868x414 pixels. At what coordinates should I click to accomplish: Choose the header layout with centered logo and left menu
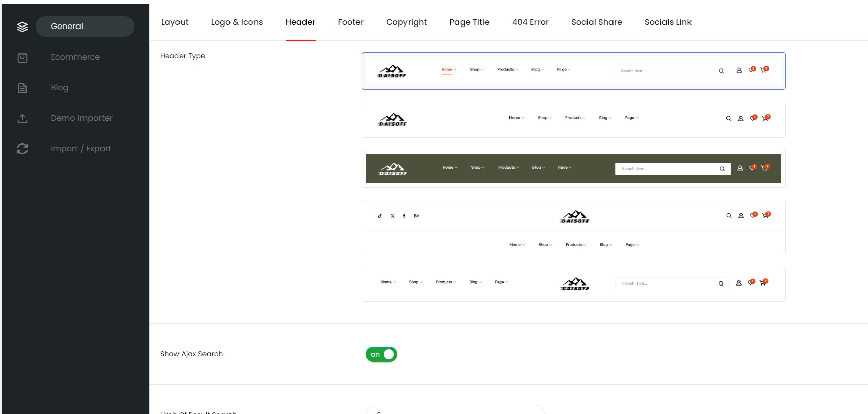point(573,284)
